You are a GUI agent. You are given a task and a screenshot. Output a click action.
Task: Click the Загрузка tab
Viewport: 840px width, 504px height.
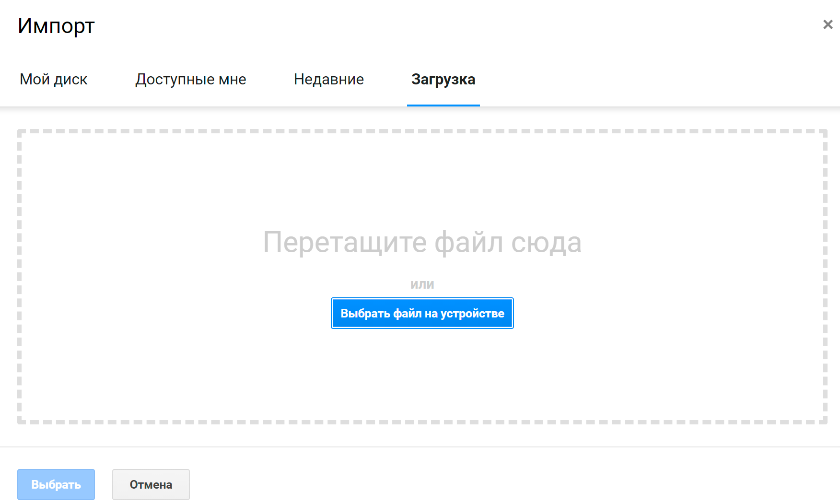[443, 79]
